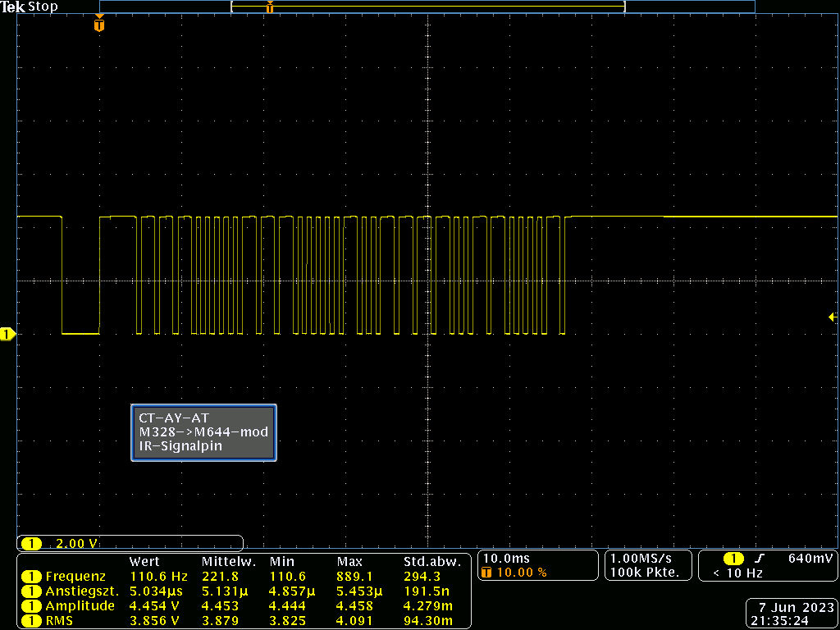This screenshot has width=840, height=630.
Task: Click the channel 1 badge in the Frequenz row
Action: [x=32, y=577]
